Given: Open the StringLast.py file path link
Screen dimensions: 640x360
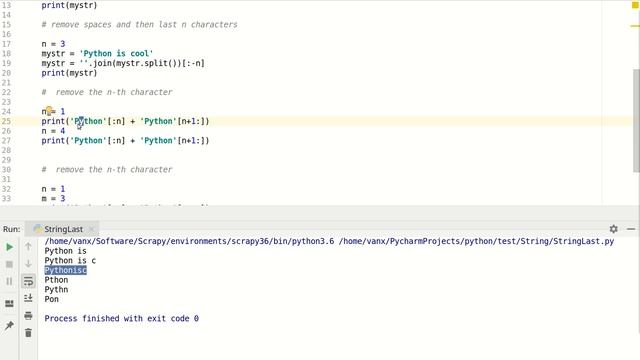Looking at the screenshot, I should click(x=476, y=241).
